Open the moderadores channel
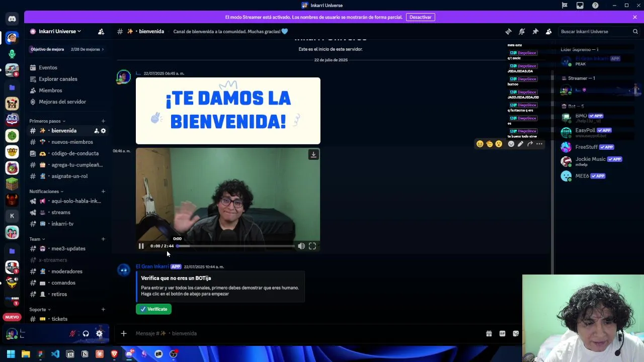The image size is (644, 362). pos(67,271)
